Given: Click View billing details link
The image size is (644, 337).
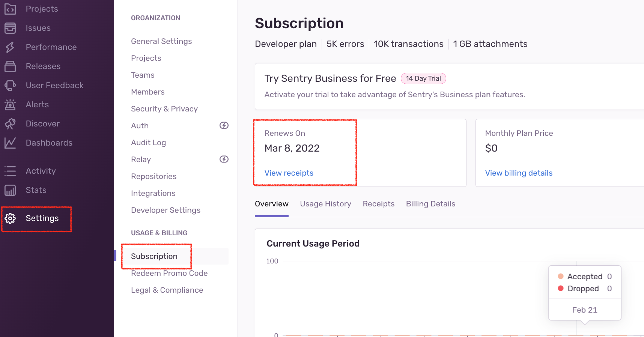Looking at the screenshot, I should pos(519,173).
